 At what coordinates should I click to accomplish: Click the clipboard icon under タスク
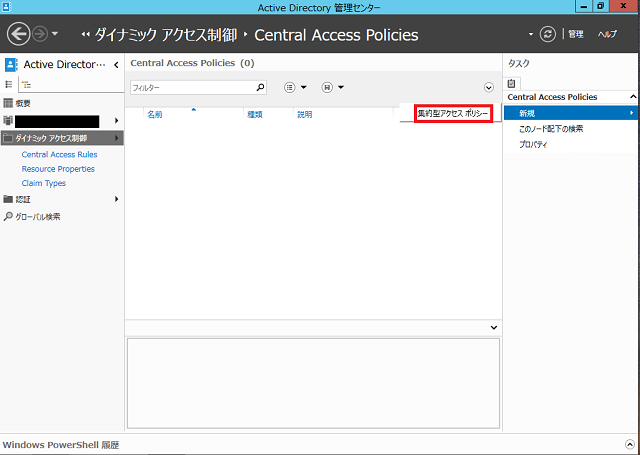click(513, 83)
